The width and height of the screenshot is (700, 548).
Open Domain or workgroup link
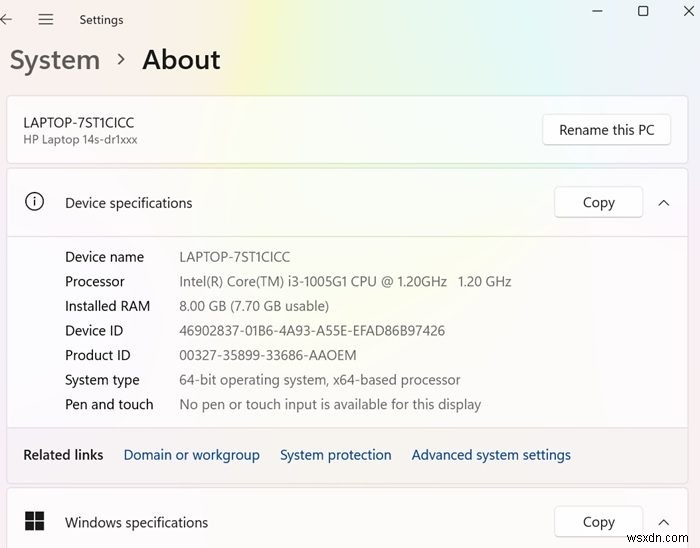[x=192, y=455]
